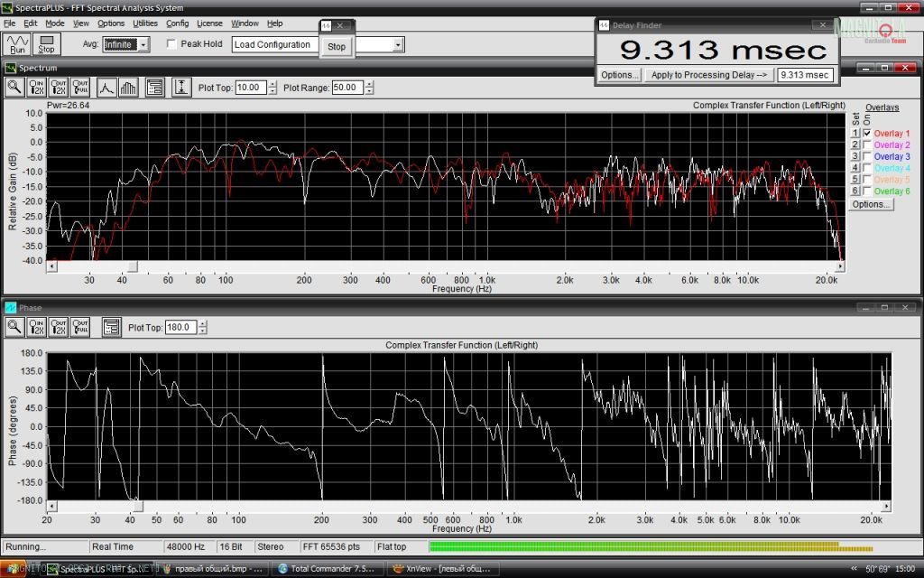Click the SpectraPLUS application title icon

pyautogui.click(x=6, y=7)
